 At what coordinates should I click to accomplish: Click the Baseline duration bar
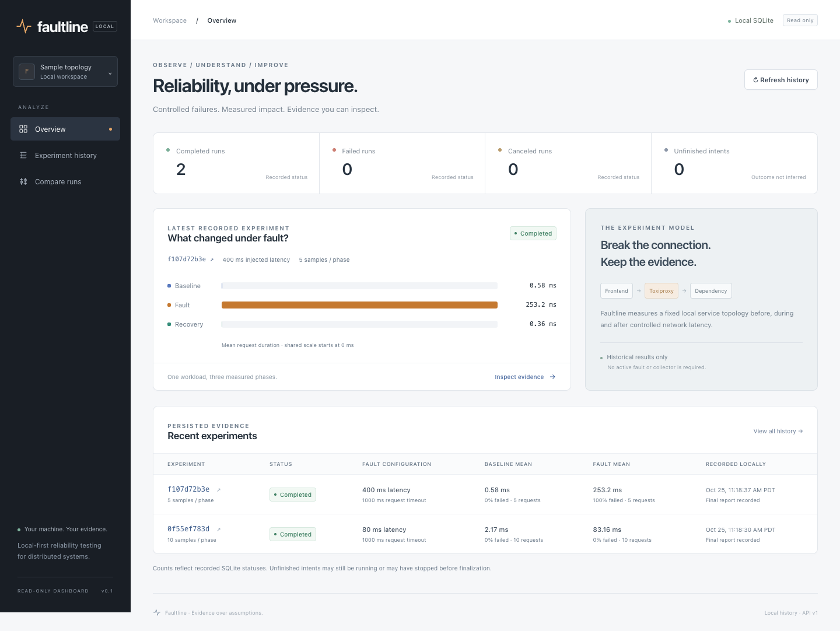[x=359, y=286]
